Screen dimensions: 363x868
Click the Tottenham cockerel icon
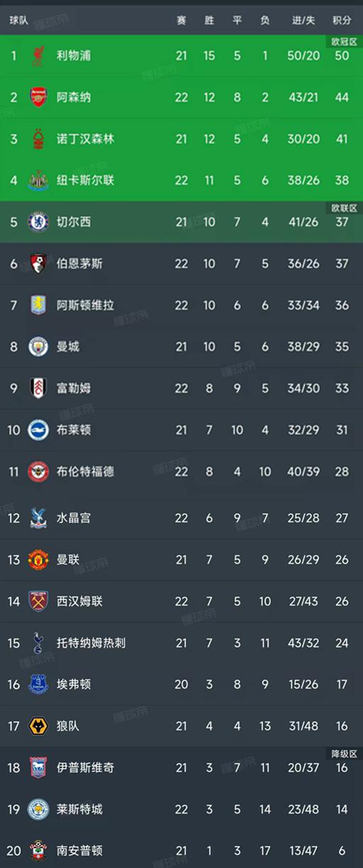[x=38, y=643]
